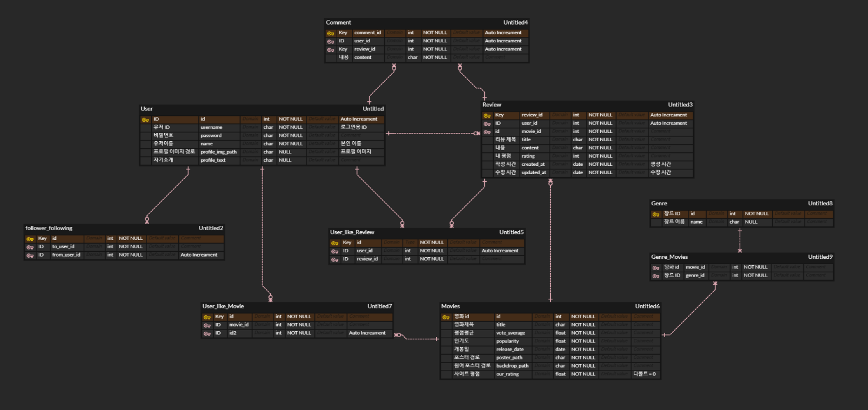The height and width of the screenshot is (410, 868).
Task: Click the 생성 시간 comment cell in Review
Action: coord(671,165)
